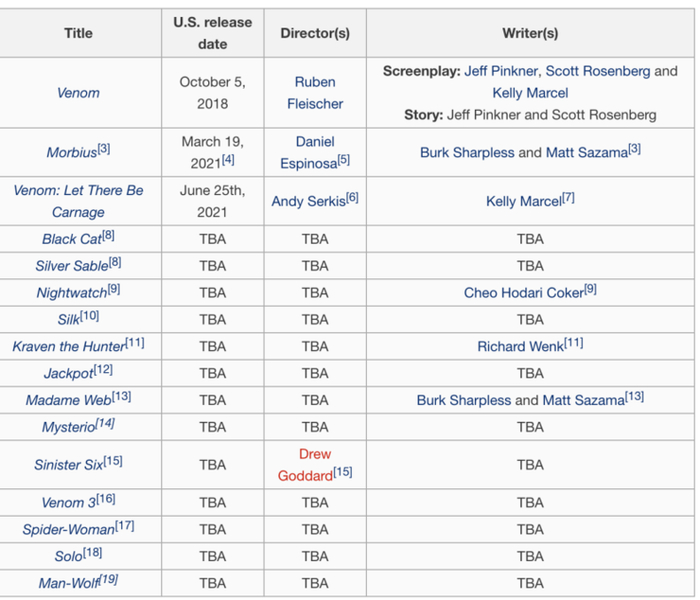
Task: Open citation [5] beside Daniel Espinosa
Action: [343, 159]
